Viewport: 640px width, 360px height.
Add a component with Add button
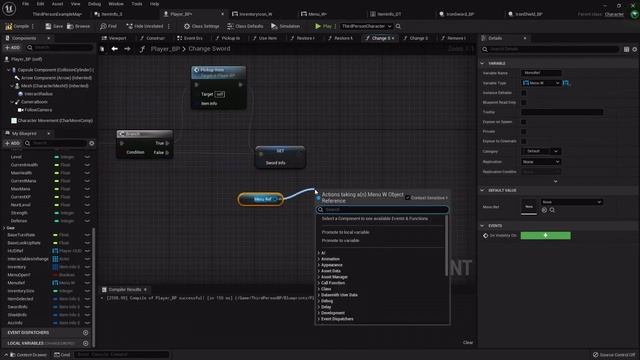pyautogui.click(x=12, y=48)
